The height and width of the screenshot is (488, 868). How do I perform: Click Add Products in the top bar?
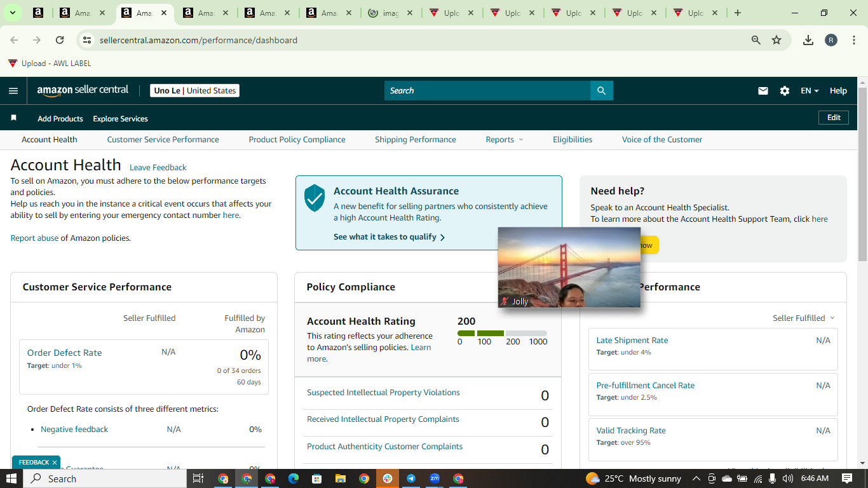[60, 119]
